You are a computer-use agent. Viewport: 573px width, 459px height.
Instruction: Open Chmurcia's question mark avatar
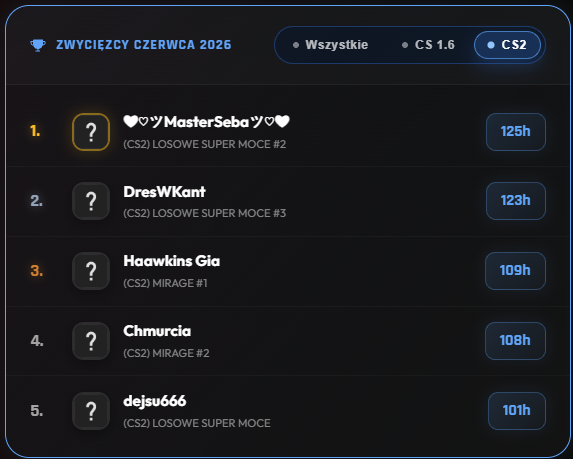click(91, 341)
